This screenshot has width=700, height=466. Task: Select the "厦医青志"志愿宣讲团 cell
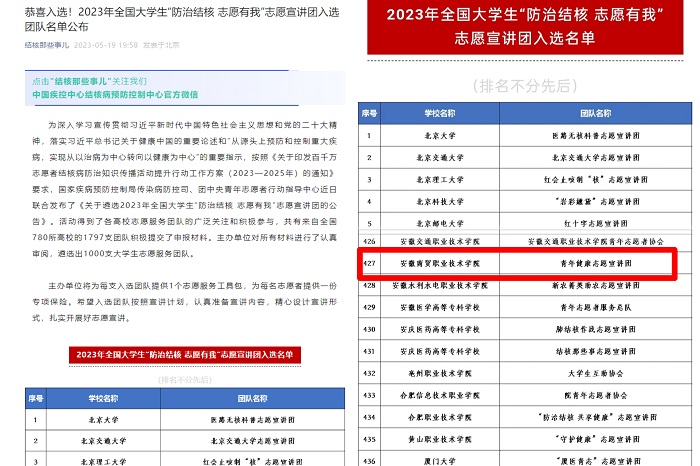(x=596, y=460)
